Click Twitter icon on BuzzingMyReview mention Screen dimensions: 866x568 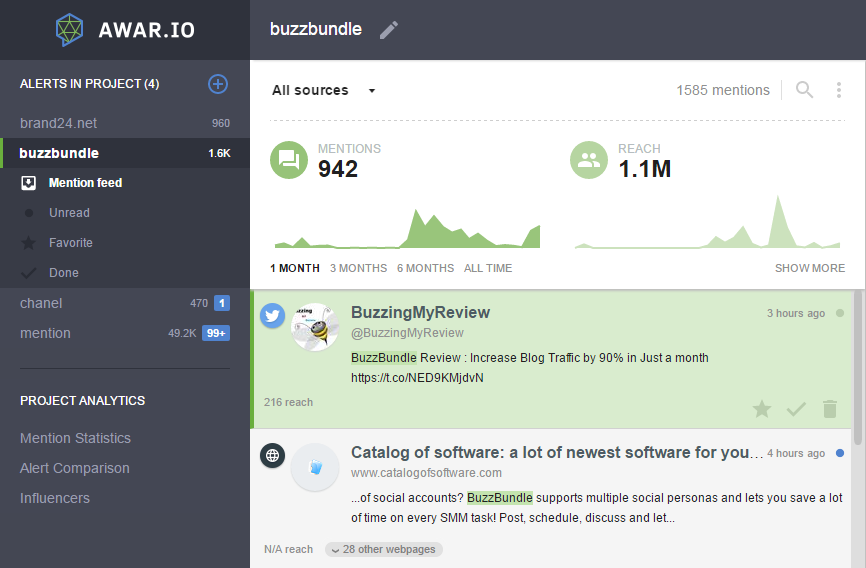272,315
